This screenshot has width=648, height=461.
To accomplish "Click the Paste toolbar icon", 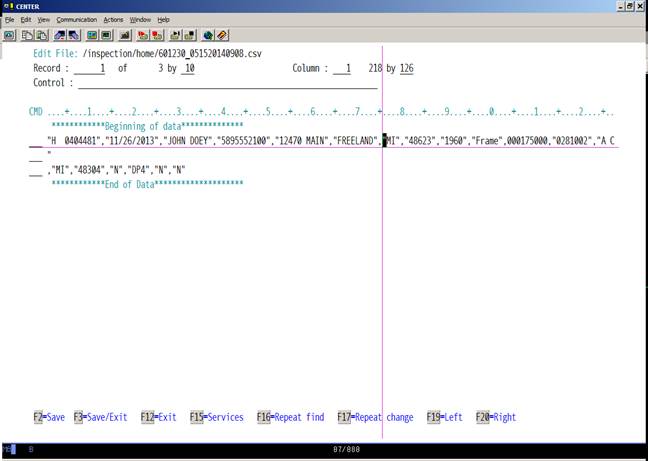I will click(42, 36).
